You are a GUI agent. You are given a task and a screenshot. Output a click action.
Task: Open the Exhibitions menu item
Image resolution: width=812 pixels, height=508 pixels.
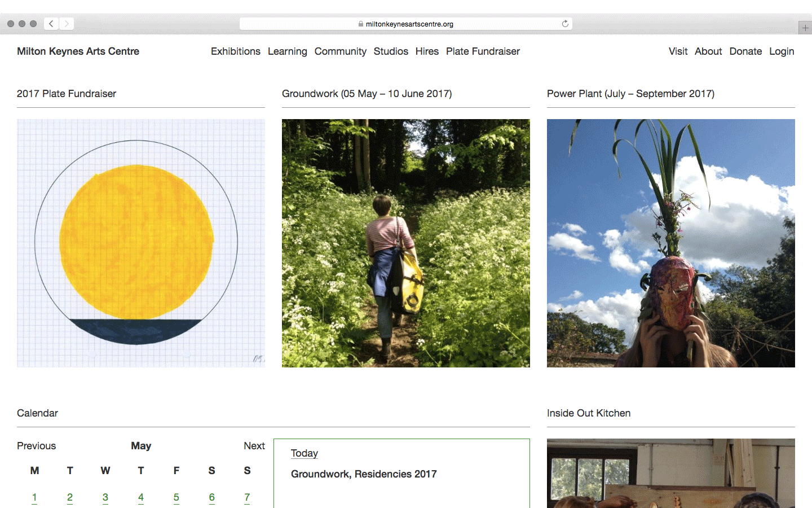tap(236, 51)
